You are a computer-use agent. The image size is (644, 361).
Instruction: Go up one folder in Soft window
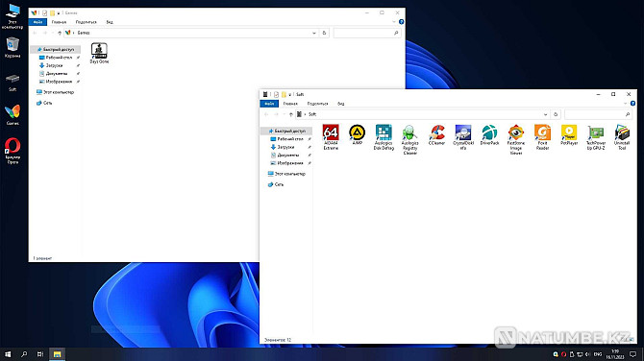click(291, 114)
